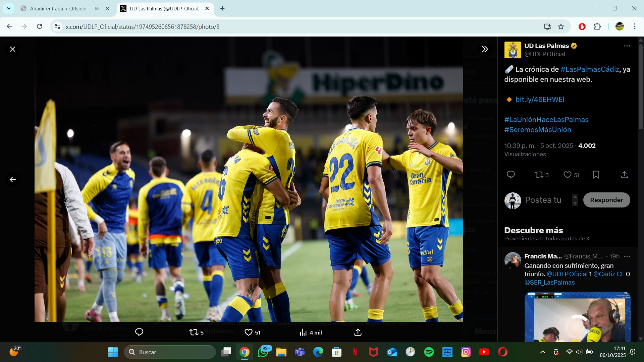Open a new browser tab

[222, 8]
